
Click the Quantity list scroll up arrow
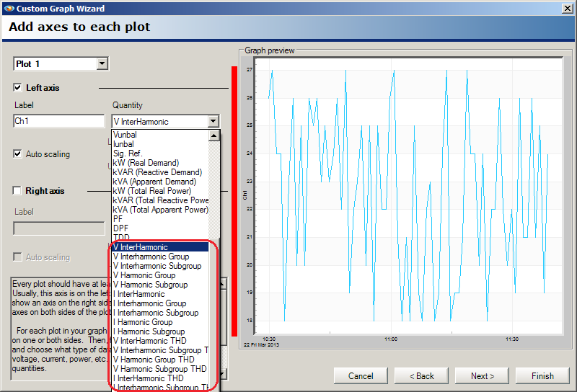coord(213,135)
